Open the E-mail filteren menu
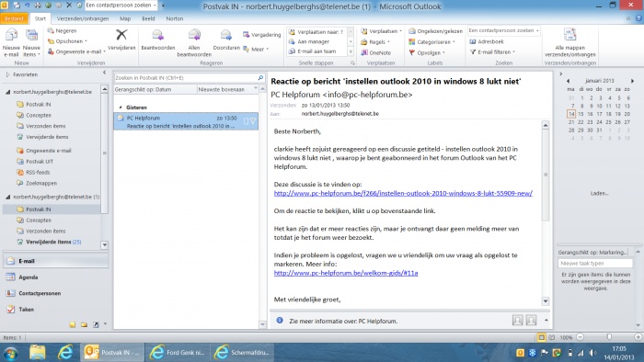The image size is (644, 362). pyautogui.click(x=492, y=52)
